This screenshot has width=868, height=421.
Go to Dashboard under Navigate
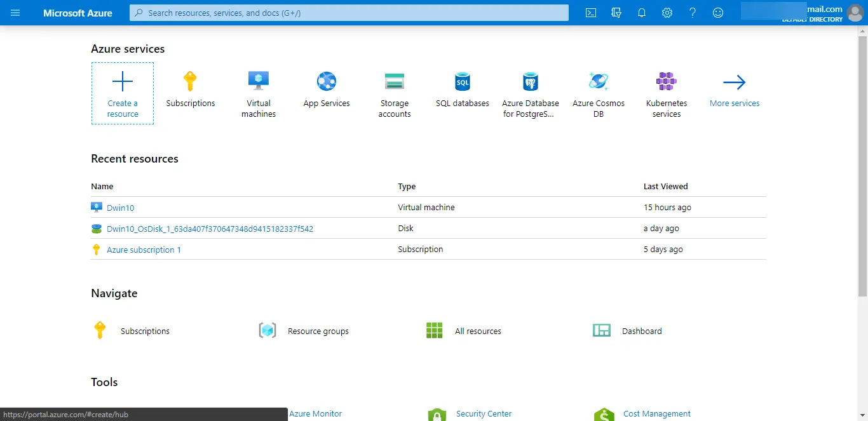click(x=642, y=331)
